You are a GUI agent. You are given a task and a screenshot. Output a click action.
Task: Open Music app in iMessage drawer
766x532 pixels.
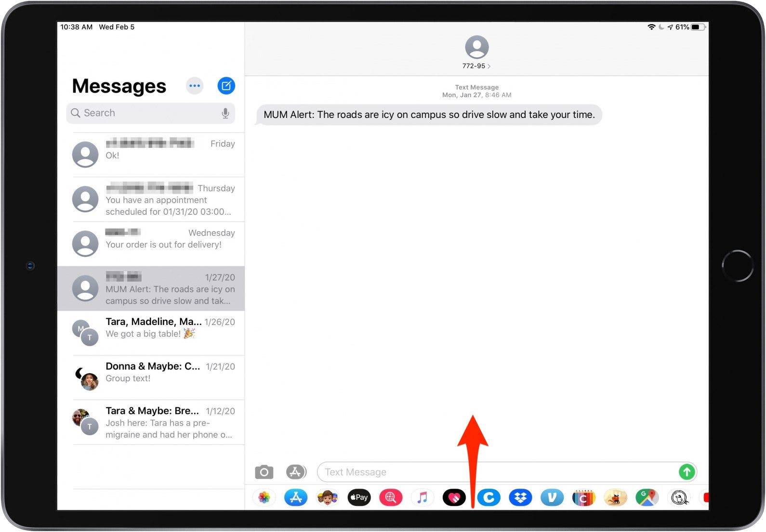pyautogui.click(x=423, y=497)
